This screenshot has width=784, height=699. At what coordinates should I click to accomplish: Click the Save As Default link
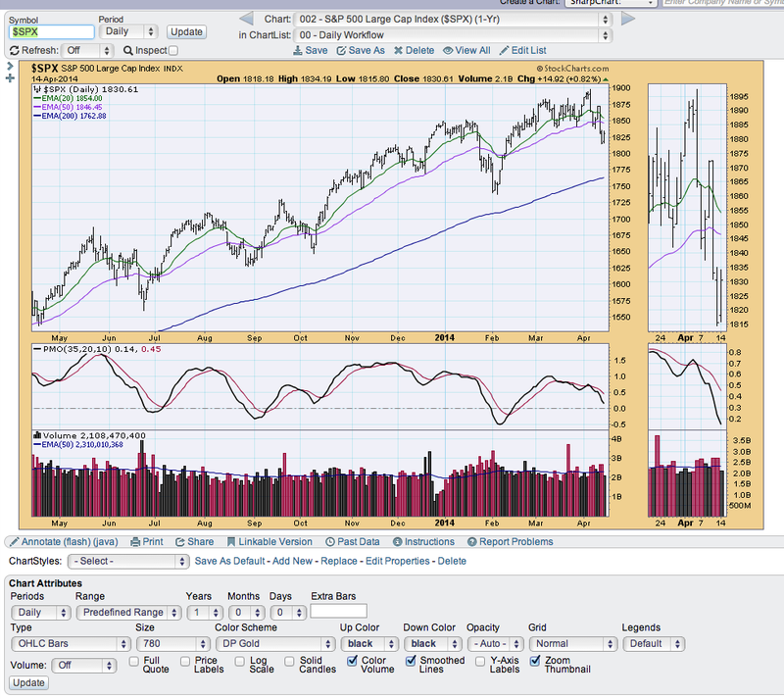(229, 562)
